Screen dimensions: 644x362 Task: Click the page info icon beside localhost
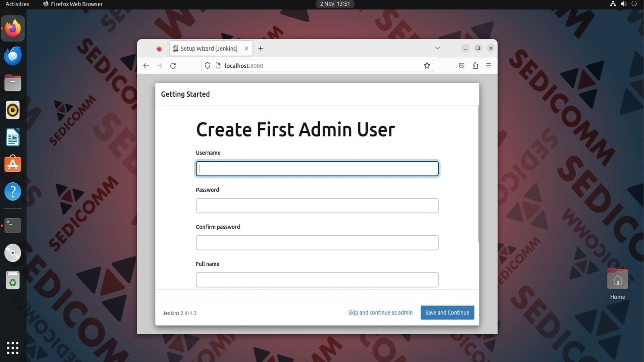pyautogui.click(x=218, y=66)
